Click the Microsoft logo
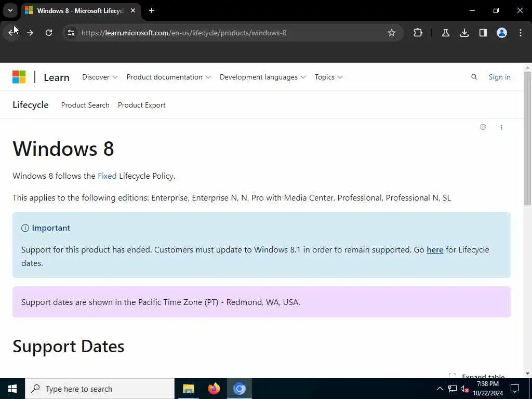This screenshot has width=532, height=399. point(19,77)
